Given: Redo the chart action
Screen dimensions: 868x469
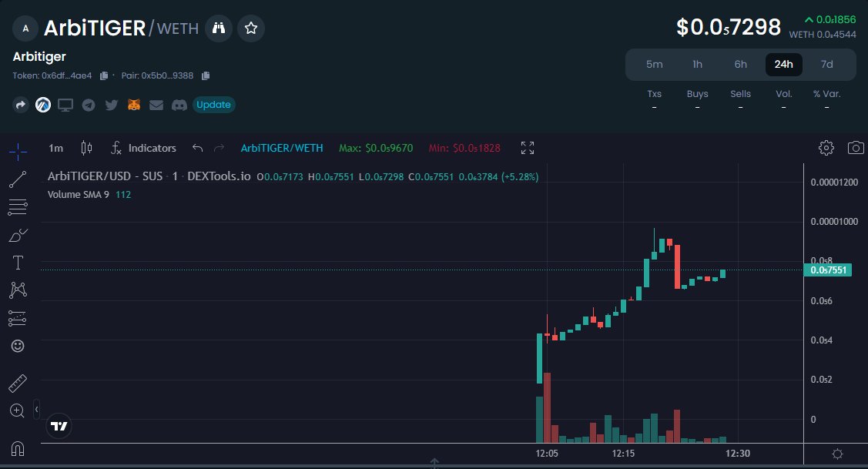Looking at the screenshot, I should 220,148.
